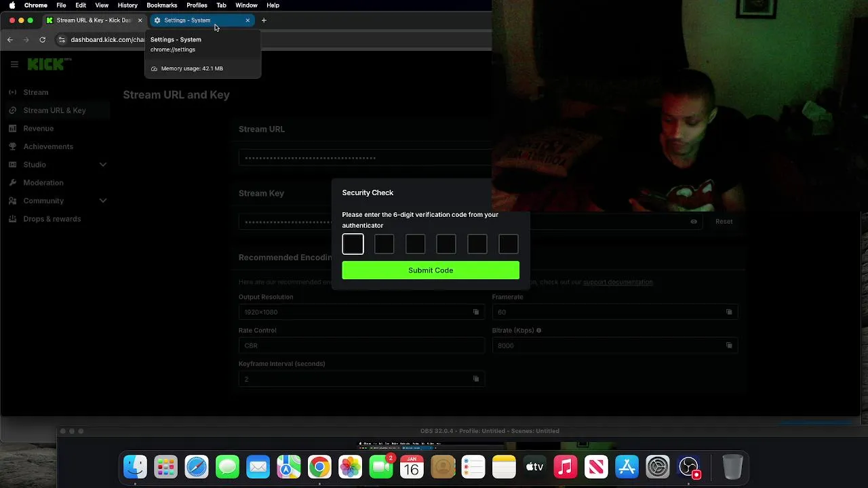Open News from the dock
Image resolution: width=868 pixels, height=488 pixels.
tap(596, 467)
